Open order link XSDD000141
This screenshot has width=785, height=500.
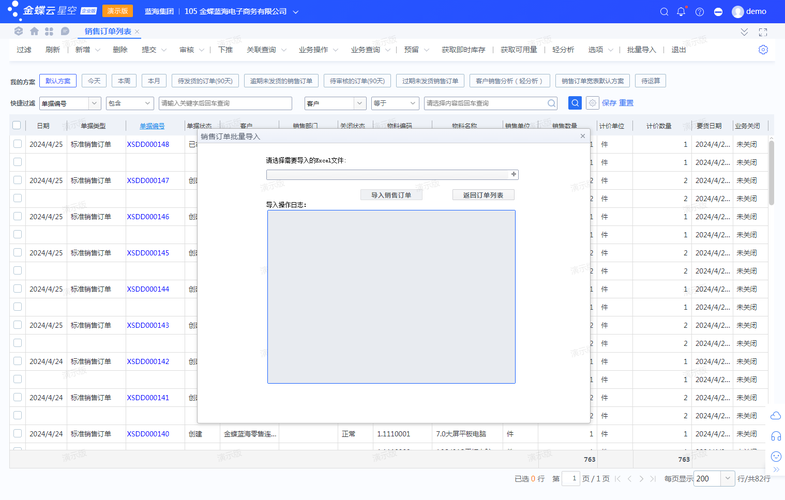pyautogui.click(x=148, y=397)
